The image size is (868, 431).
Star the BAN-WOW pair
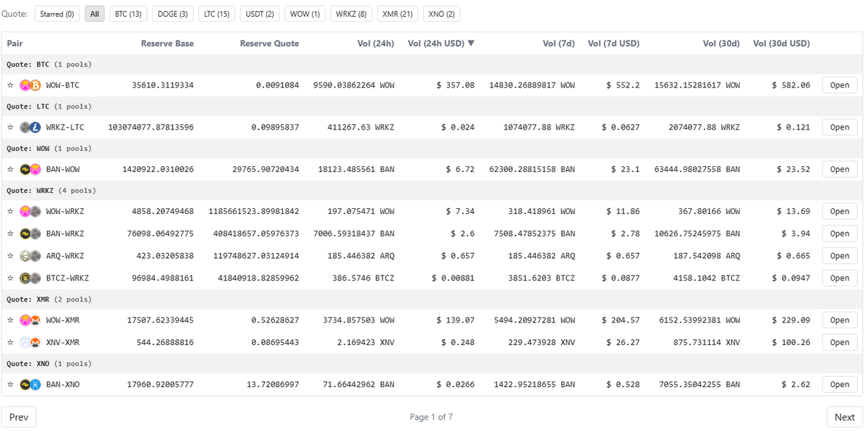click(10, 169)
